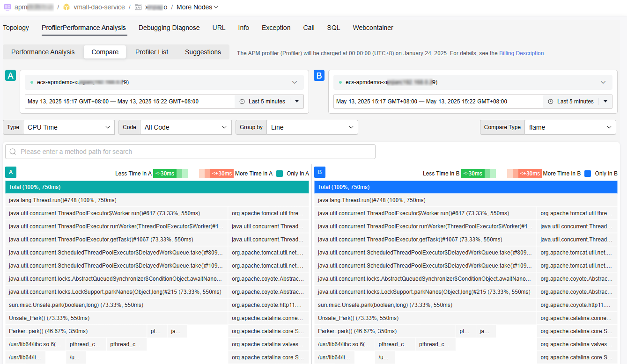Screen dimensions: 627x364
Task: Click blue Only in B legend swatch
Action: coord(588,174)
